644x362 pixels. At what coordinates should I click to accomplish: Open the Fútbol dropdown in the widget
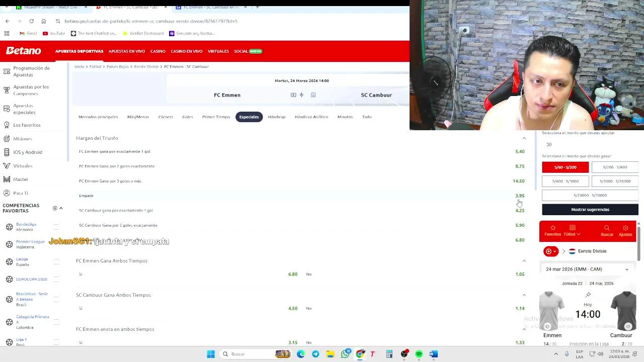coord(572,231)
